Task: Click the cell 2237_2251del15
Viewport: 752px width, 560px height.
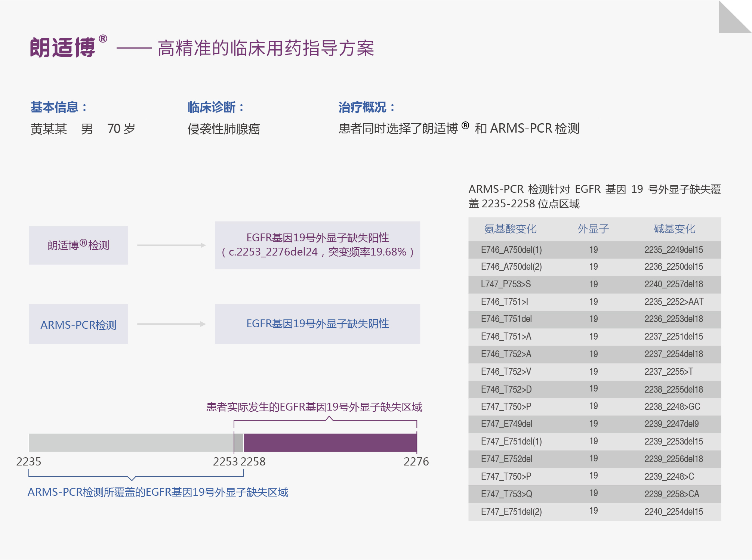Action: (674, 336)
